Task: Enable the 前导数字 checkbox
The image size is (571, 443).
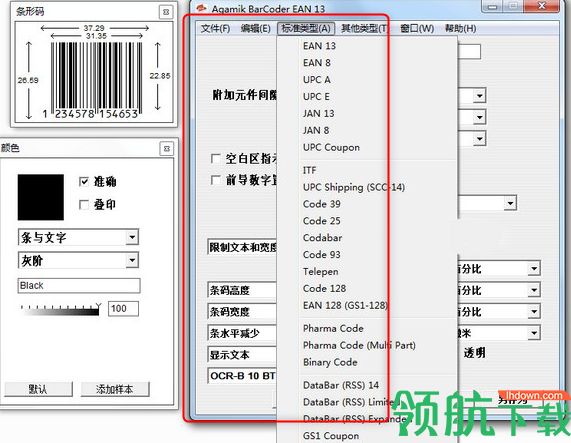Action: pos(216,180)
